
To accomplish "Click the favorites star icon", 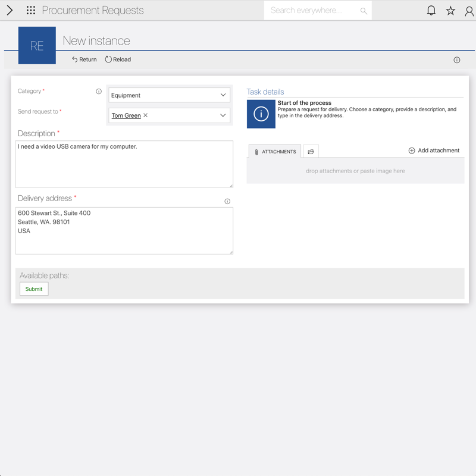I will tap(450, 10).
